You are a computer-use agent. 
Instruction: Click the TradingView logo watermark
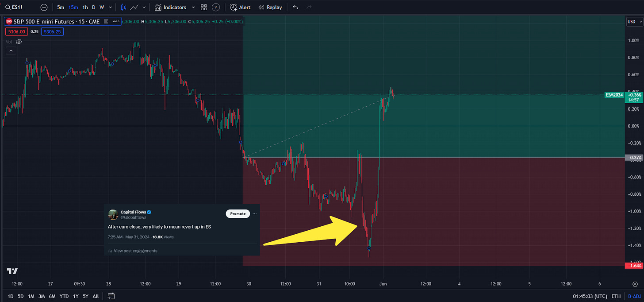12,271
